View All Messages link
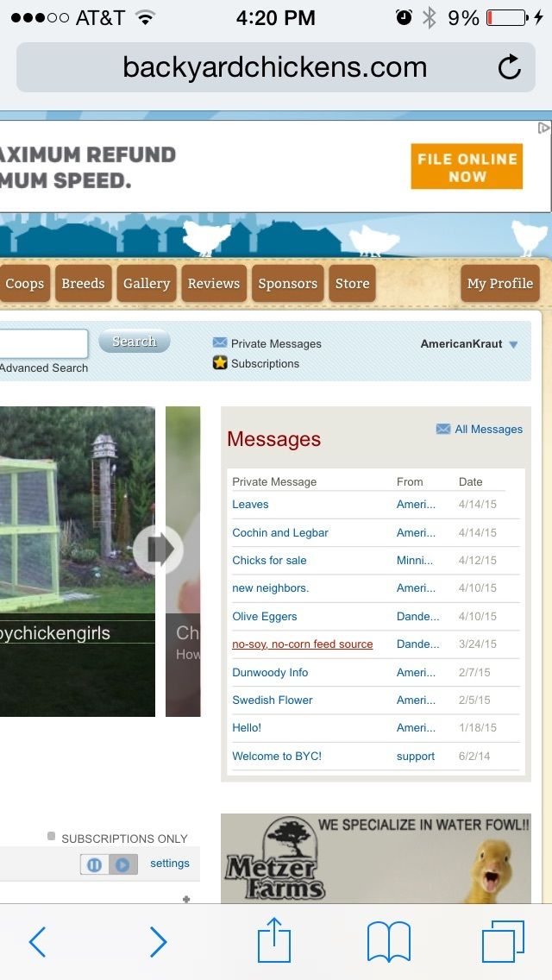The height and width of the screenshot is (980, 552). (x=488, y=429)
